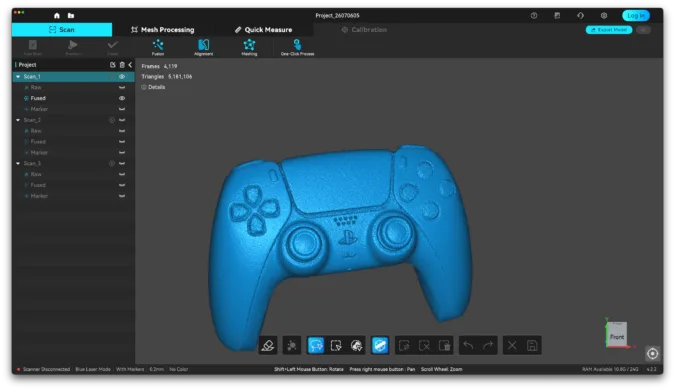Launch One-Click Process
Image resolution: width=675 pixels, height=390 pixels.
click(x=297, y=47)
